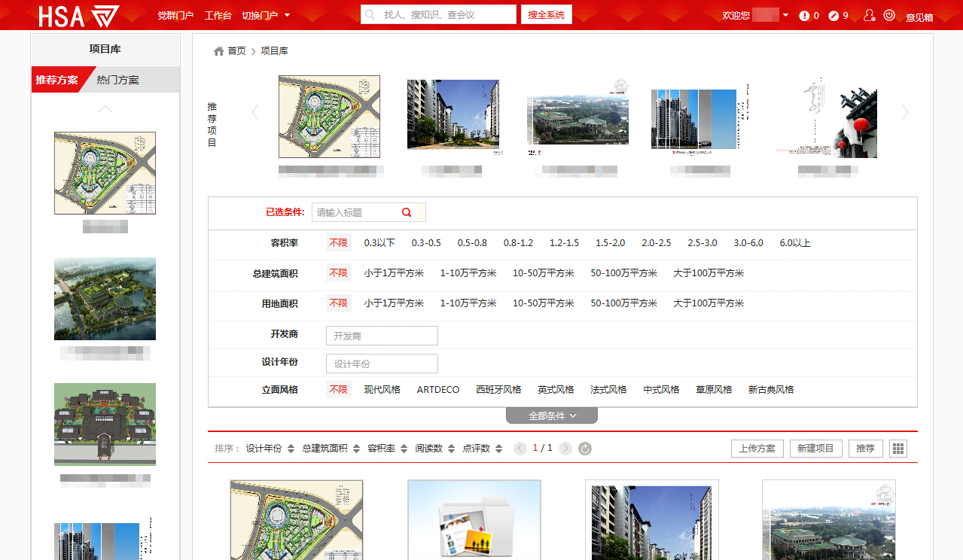Sort by 总建筑面积
This screenshot has height=560, width=963.
tap(332, 449)
